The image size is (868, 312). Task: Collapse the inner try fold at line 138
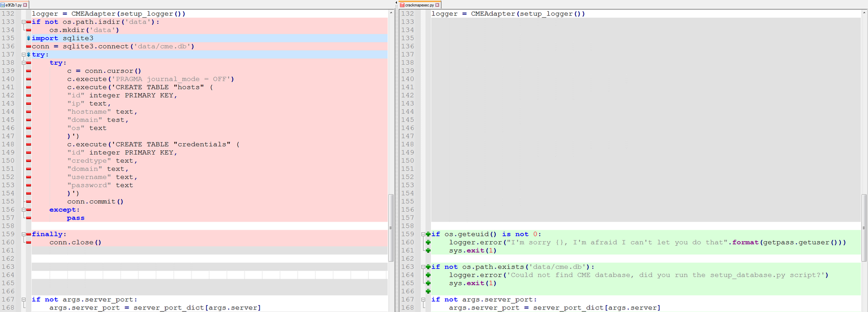tap(23, 63)
